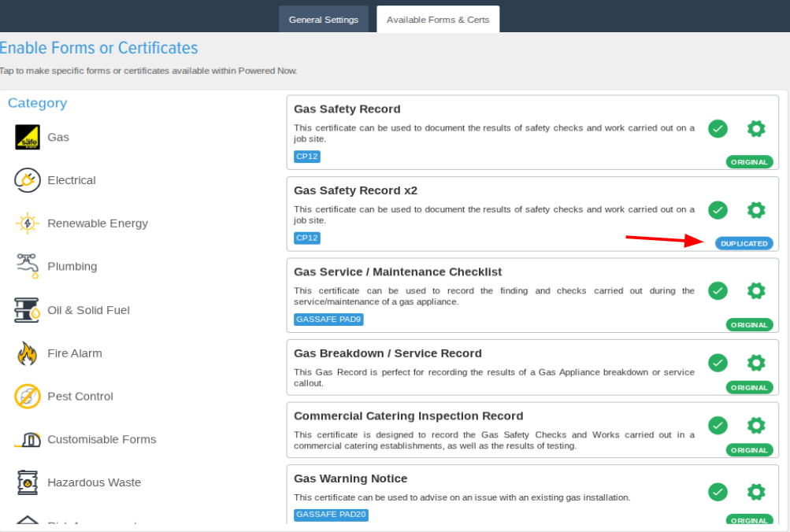Toggle Commercial Catering Inspection Record checkmark
This screenshot has width=790, height=532.
pyautogui.click(x=718, y=425)
